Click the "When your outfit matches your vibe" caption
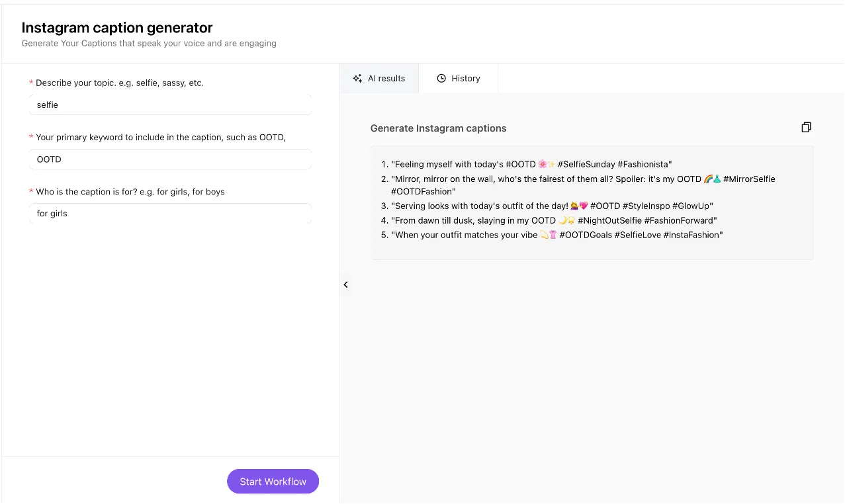 point(556,235)
